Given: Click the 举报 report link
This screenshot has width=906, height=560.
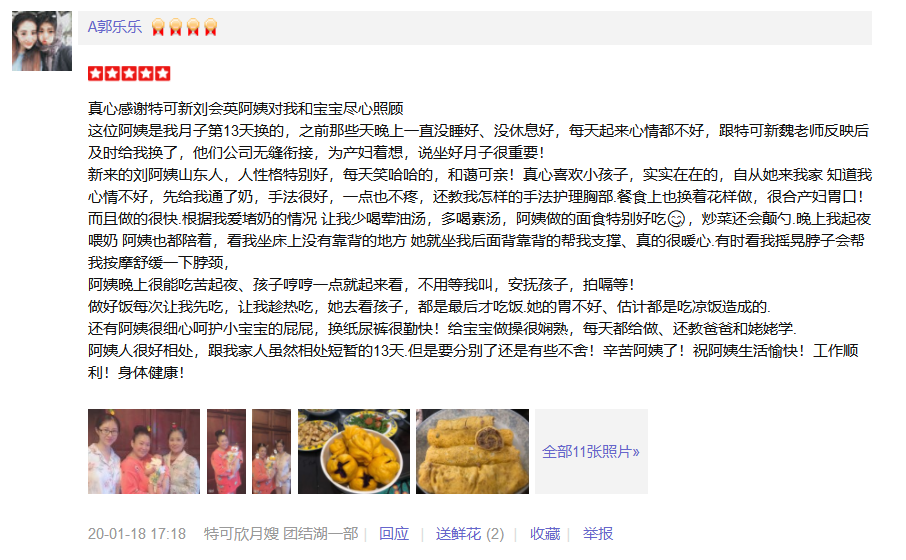Looking at the screenshot, I should point(598,533).
